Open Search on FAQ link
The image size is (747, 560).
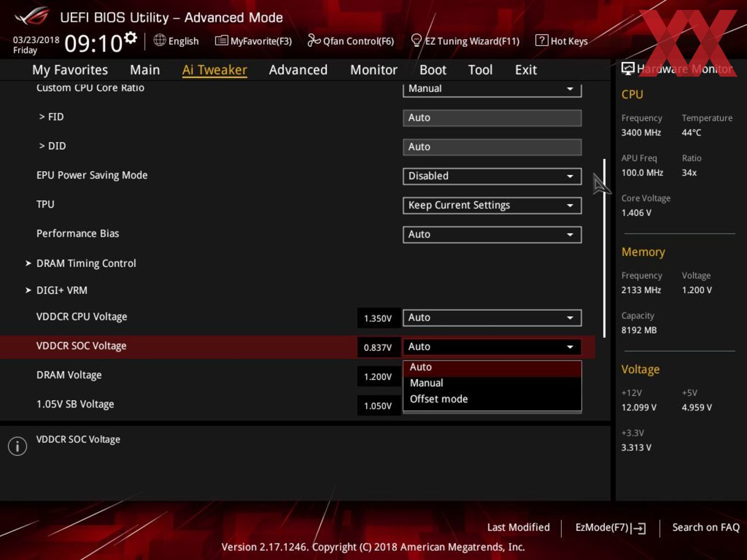point(706,528)
